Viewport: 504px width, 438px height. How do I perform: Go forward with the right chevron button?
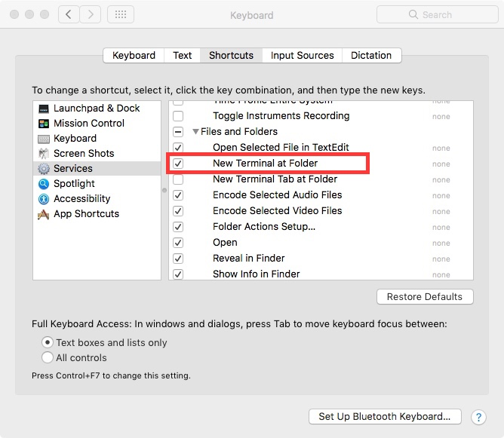coord(91,14)
